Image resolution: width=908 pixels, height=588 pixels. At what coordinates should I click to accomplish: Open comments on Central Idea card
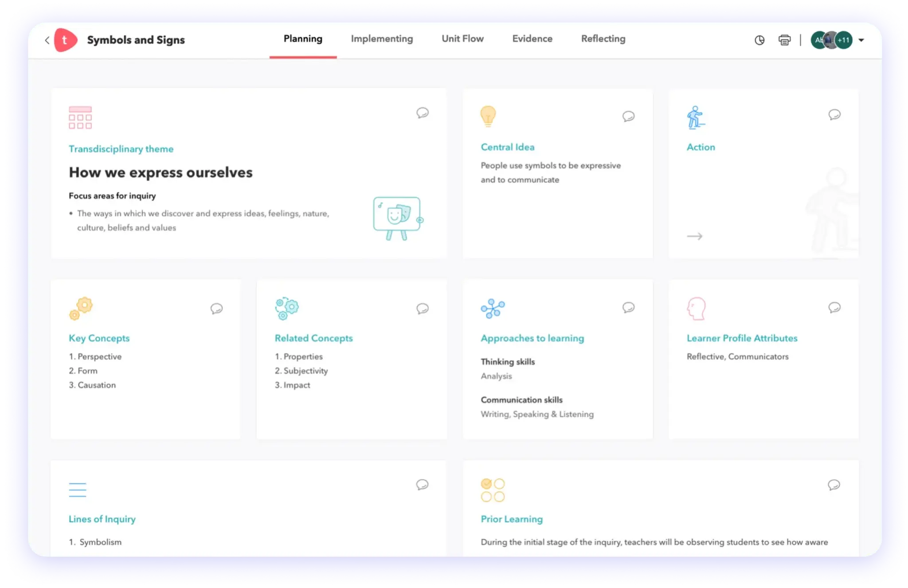click(628, 116)
